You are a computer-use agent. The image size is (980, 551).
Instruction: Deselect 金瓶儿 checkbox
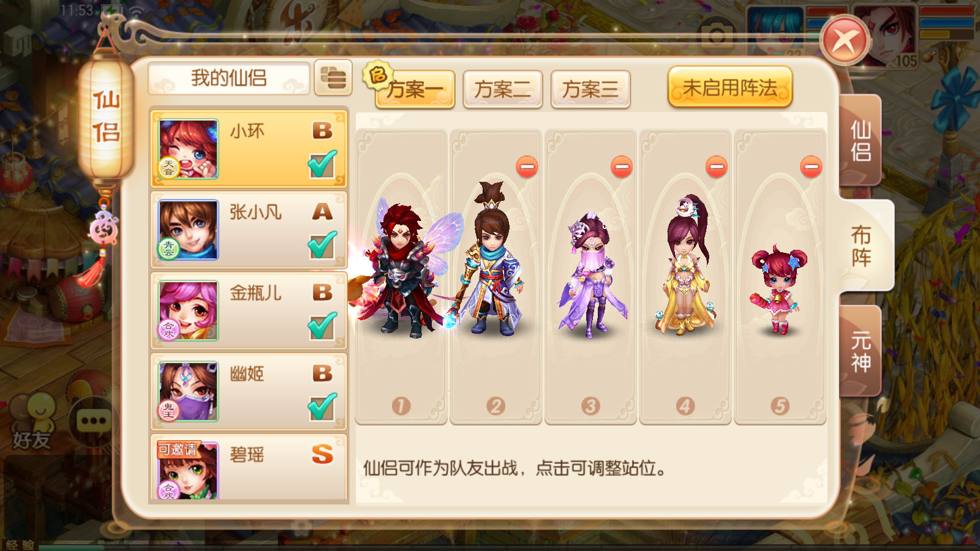tap(322, 326)
